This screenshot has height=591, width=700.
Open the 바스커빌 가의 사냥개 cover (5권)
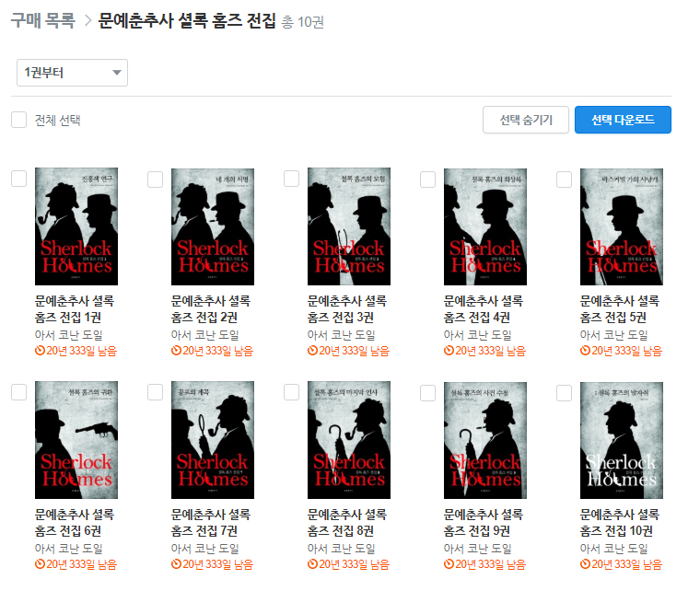[x=622, y=226]
